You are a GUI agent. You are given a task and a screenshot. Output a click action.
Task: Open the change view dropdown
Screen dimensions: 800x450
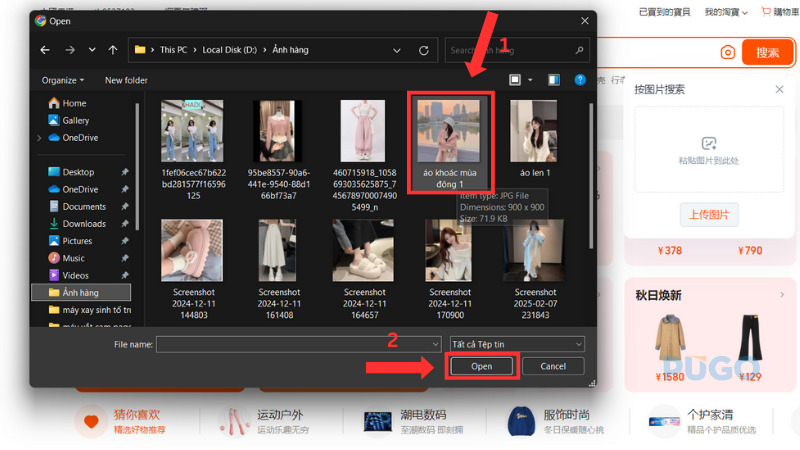pos(530,80)
